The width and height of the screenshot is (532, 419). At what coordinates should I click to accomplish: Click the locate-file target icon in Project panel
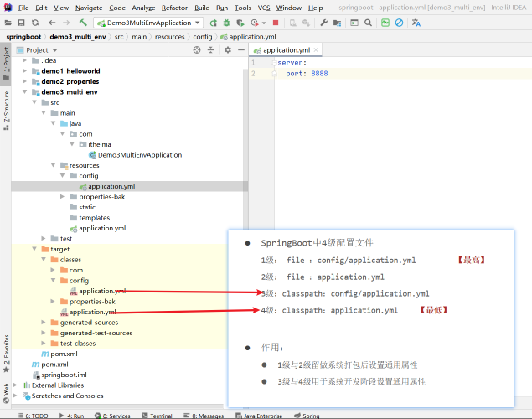click(x=198, y=50)
